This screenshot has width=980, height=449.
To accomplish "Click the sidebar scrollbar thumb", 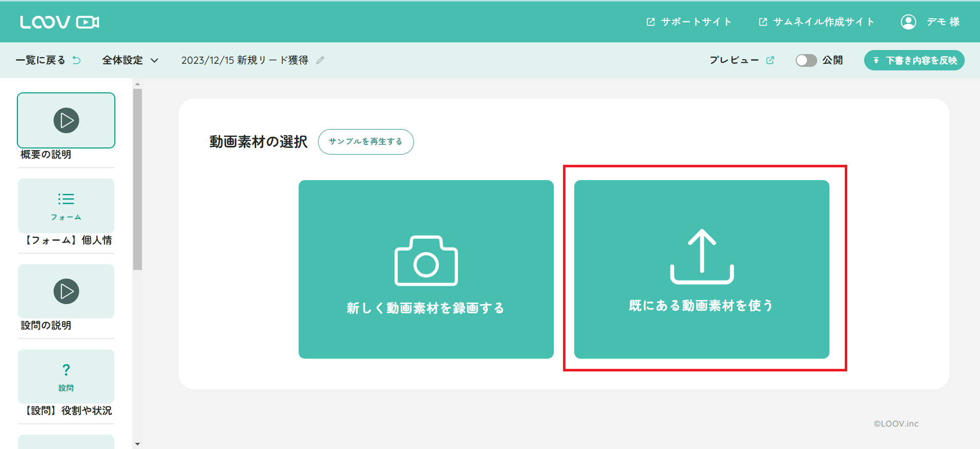I will pyautogui.click(x=137, y=179).
